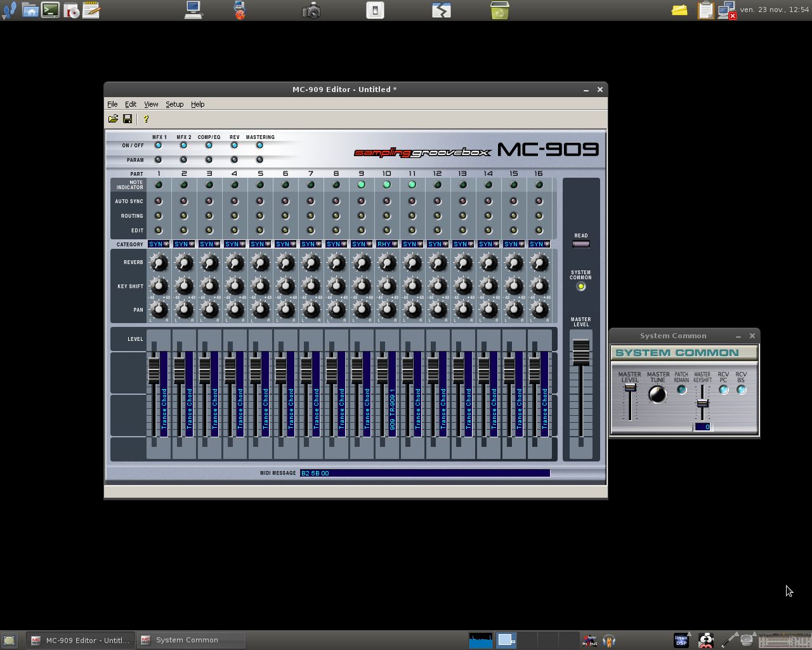
Task: Open the Setup menu
Action: click(x=174, y=104)
